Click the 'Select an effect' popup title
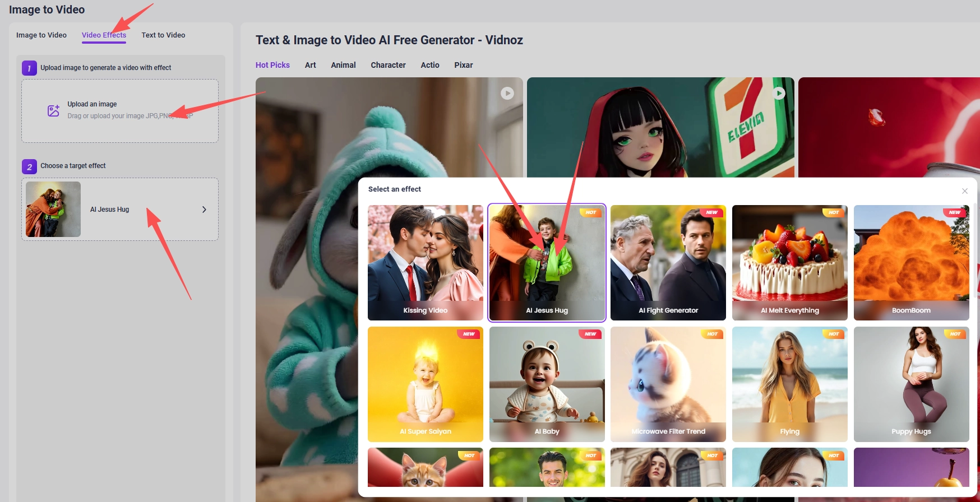The height and width of the screenshot is (502, 980). 395,189
